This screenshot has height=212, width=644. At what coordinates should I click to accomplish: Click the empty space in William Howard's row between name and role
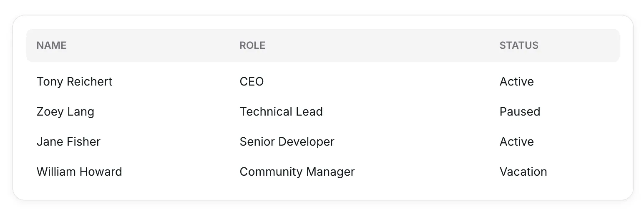click(181, 172)
